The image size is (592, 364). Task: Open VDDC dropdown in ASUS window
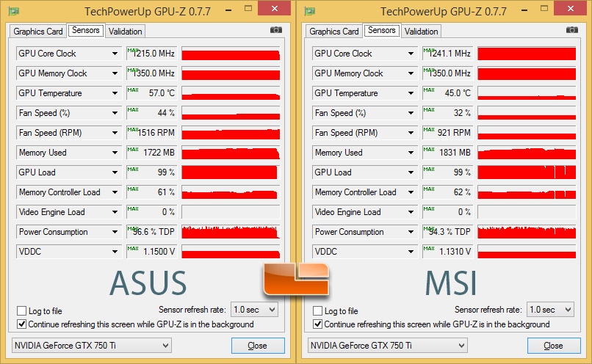[x=69, y=252]
